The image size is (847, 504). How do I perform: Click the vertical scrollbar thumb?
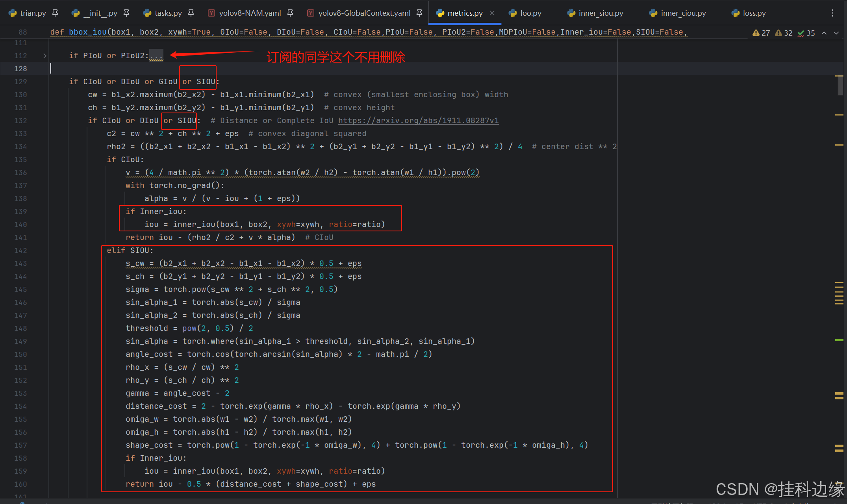point(840,85)
